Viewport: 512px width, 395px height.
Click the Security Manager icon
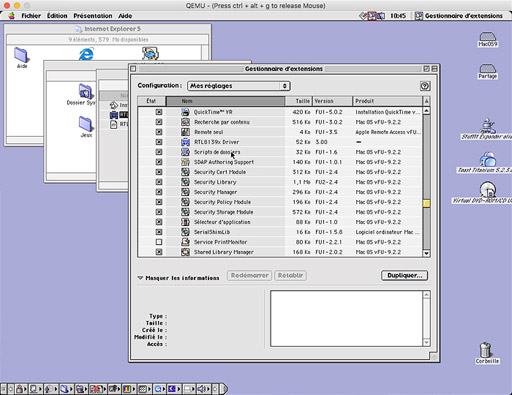[185, 192]
